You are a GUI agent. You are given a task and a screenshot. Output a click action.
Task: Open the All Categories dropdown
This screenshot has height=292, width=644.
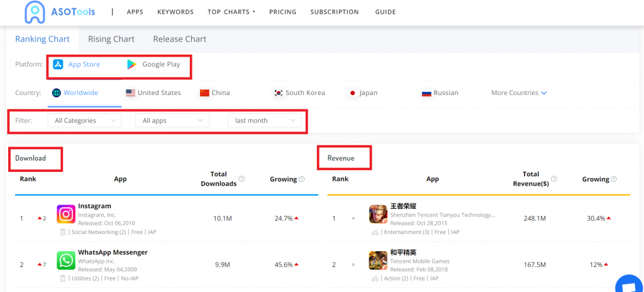84,120
